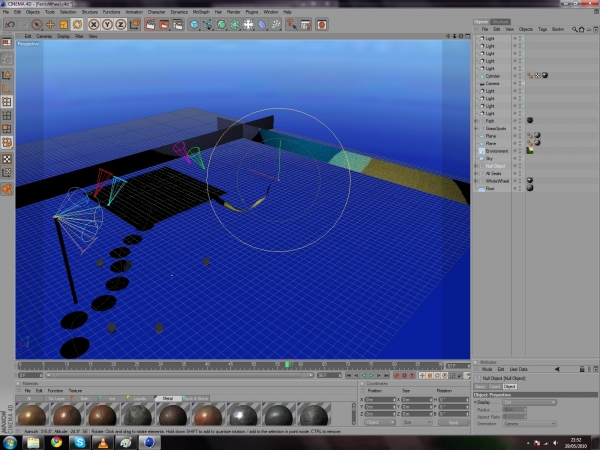Open the scene light objects icon
The height and width of the screenshot is (450, 600).
coord(248,25)
